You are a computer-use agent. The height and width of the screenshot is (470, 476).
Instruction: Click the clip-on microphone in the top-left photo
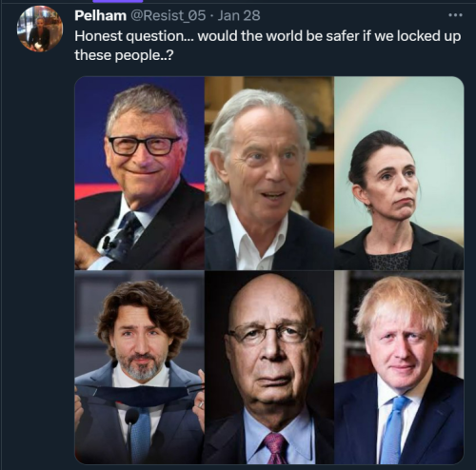pos(107,243)
